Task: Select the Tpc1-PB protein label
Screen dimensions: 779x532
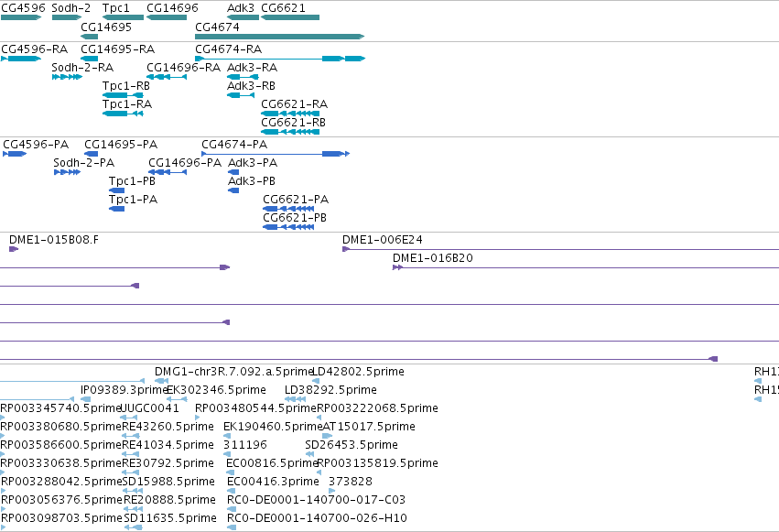Action: point(132,181)
